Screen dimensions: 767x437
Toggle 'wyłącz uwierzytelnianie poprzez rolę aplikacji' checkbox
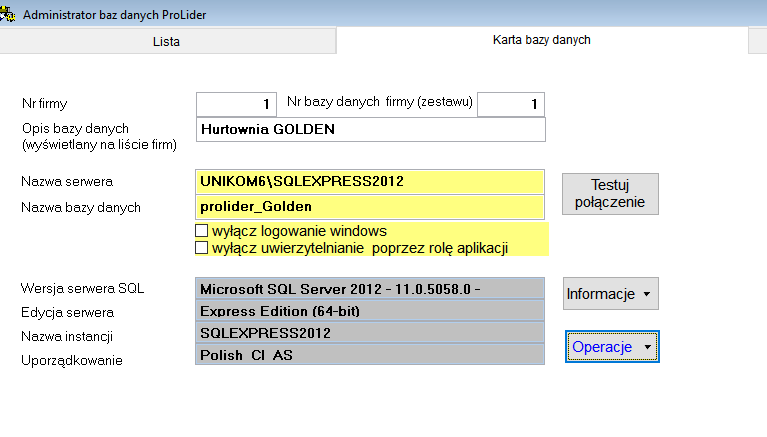[202, 248]
